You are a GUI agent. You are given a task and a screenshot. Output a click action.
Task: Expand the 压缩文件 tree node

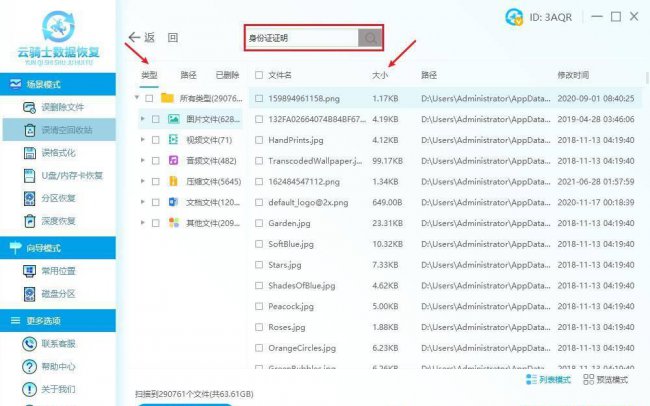[x=143, y=181]
